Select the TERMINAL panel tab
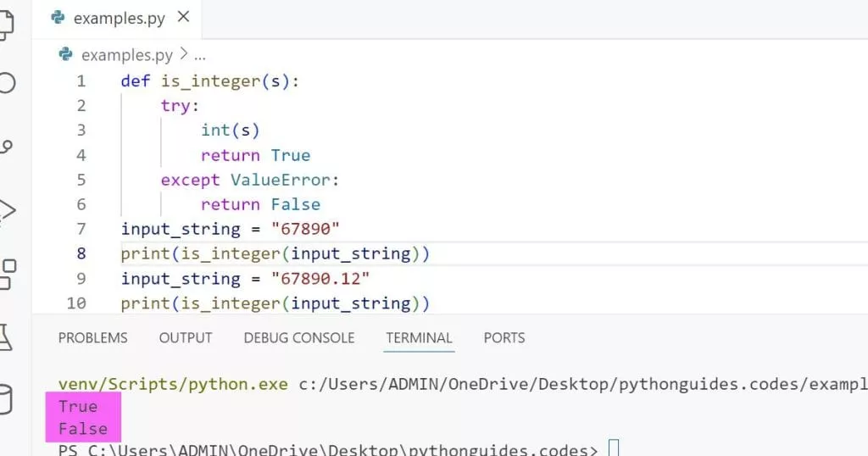 coord(419,337)
